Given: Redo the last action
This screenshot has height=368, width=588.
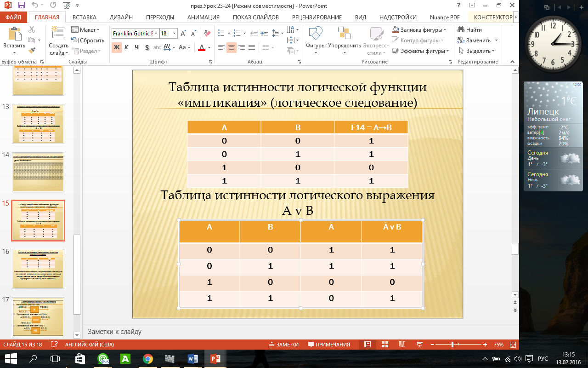Looking at the screenshot, I should tap(52, 6).
